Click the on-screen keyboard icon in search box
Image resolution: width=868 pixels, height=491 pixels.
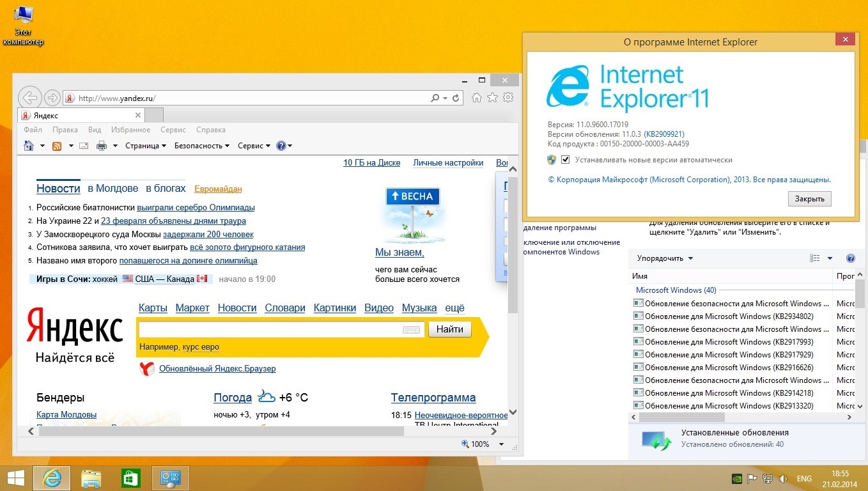(412, 330)
